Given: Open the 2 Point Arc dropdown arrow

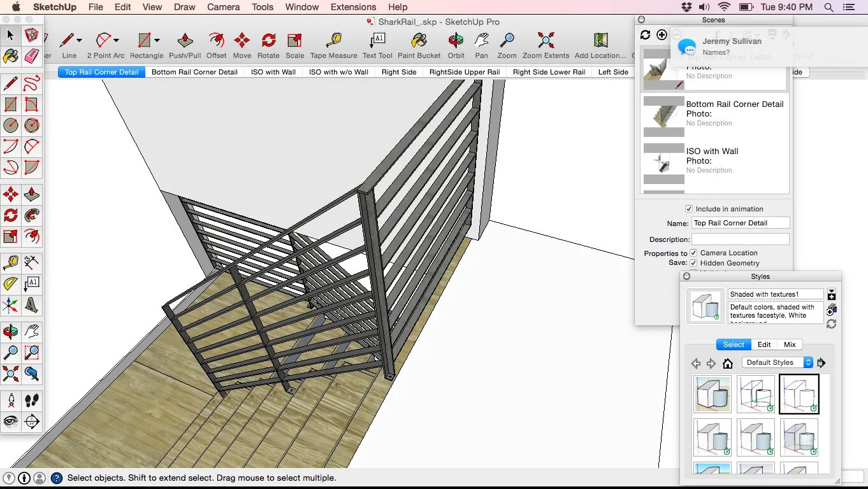Looking at the screenshot, I should [x=116, y=41].
